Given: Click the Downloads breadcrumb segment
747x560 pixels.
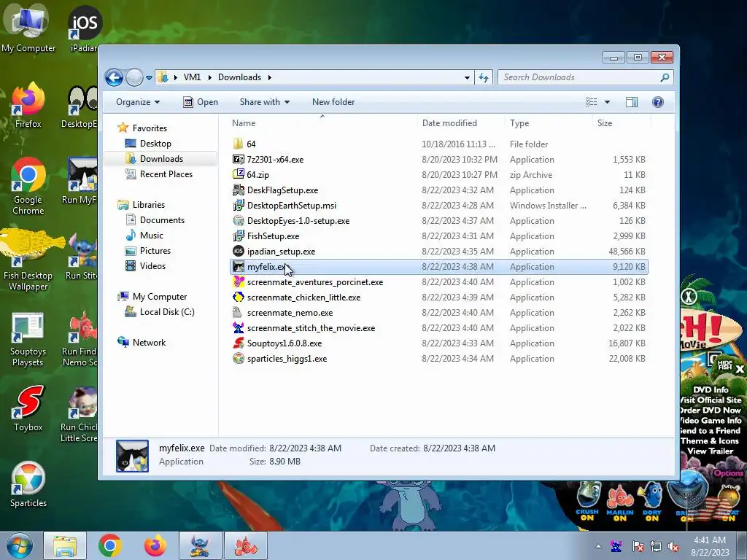Looking at the screenshot, I should coord(239,77).
